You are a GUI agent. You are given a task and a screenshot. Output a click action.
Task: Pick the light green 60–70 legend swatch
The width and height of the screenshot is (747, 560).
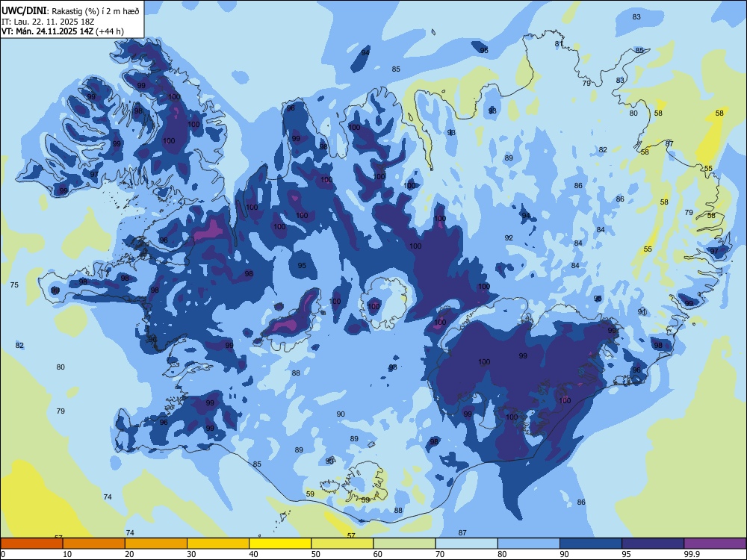click(404, 544)
